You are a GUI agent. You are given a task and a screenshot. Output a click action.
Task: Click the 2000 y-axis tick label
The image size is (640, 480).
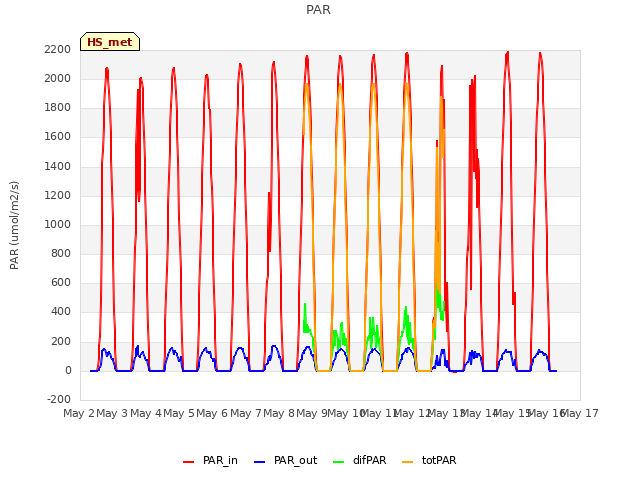[58, 78]
